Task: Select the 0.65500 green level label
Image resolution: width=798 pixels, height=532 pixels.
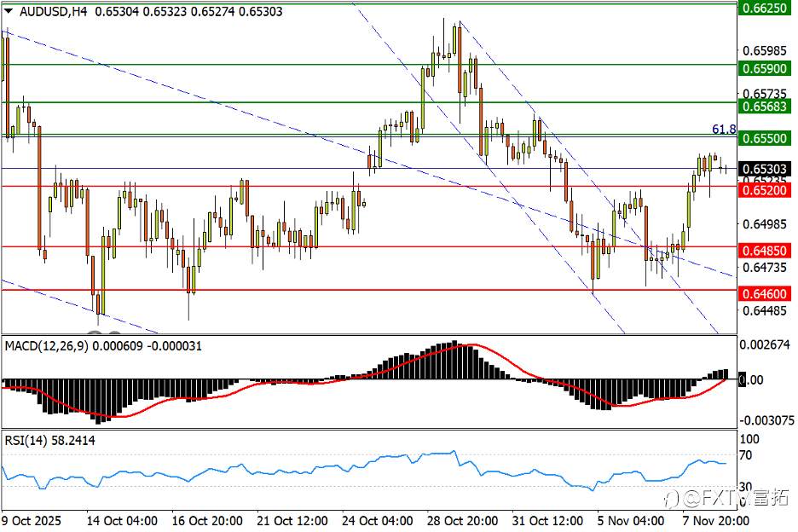Action: pyautogui.click(x=765, y=138)
